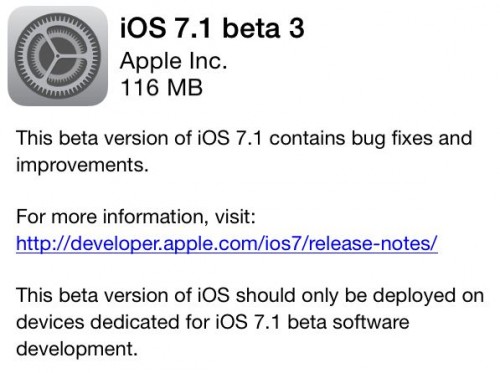Click "should only be deployed on" text
Screen dimensions: 500x373
click(x=360, y=296)
